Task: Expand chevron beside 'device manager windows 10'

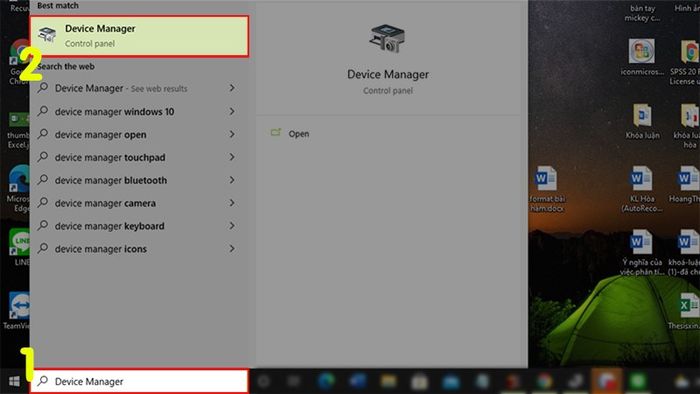Action: 232,111
